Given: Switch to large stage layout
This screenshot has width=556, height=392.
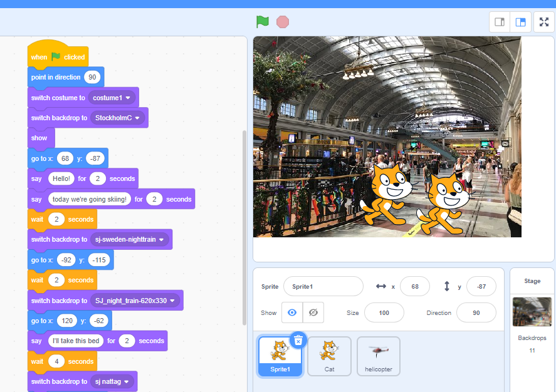Looking at the screenshot, I should (520, 22).
